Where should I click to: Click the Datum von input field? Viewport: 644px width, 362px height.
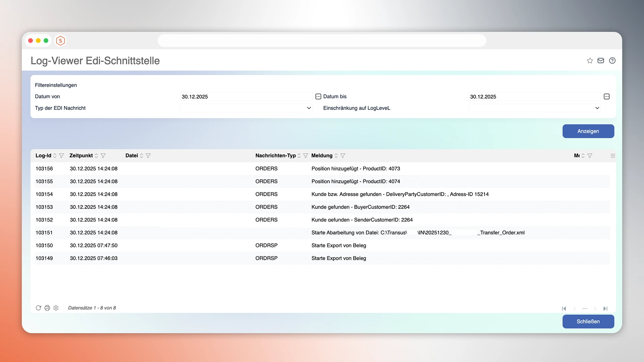[x=246, y=97]
